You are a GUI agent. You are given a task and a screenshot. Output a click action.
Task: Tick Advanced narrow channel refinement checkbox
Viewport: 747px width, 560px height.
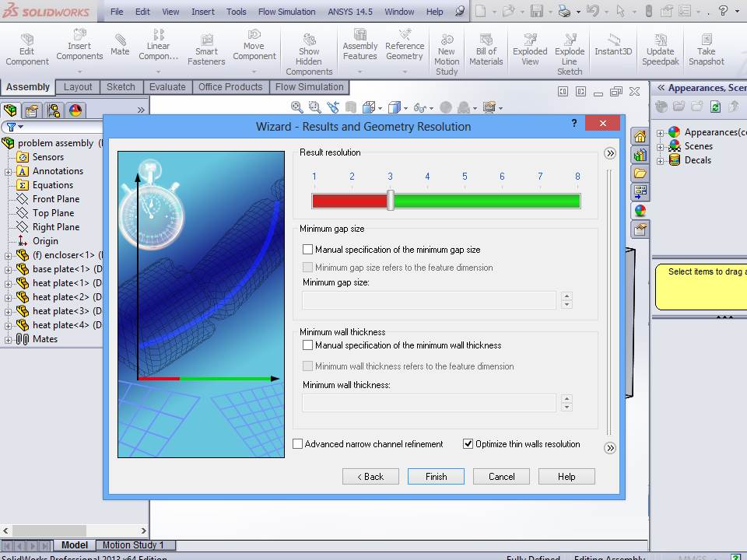[298, 444]
